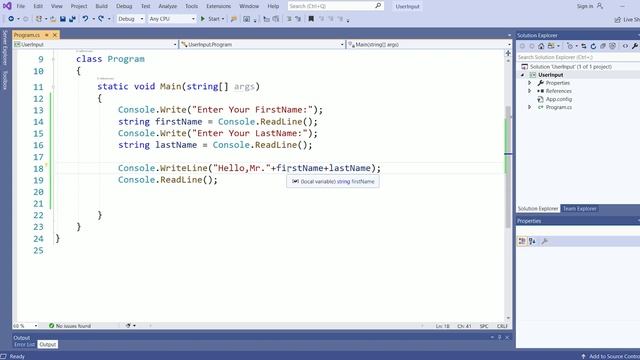Open the Start button dropdown arrow

[x=223, y=19]
